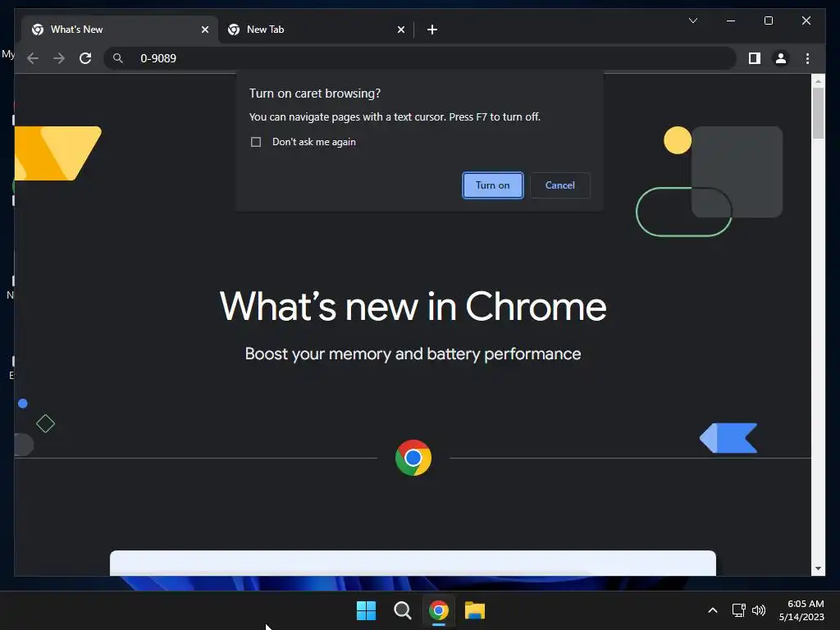Click the What's new in Chrome heading
This screenshot has width=840, height=630.
413,307
